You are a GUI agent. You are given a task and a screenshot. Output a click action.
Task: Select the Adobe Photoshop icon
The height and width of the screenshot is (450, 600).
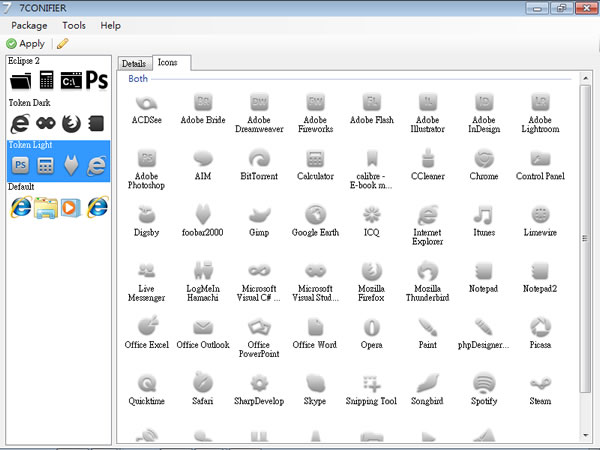[x=147, y=159]
